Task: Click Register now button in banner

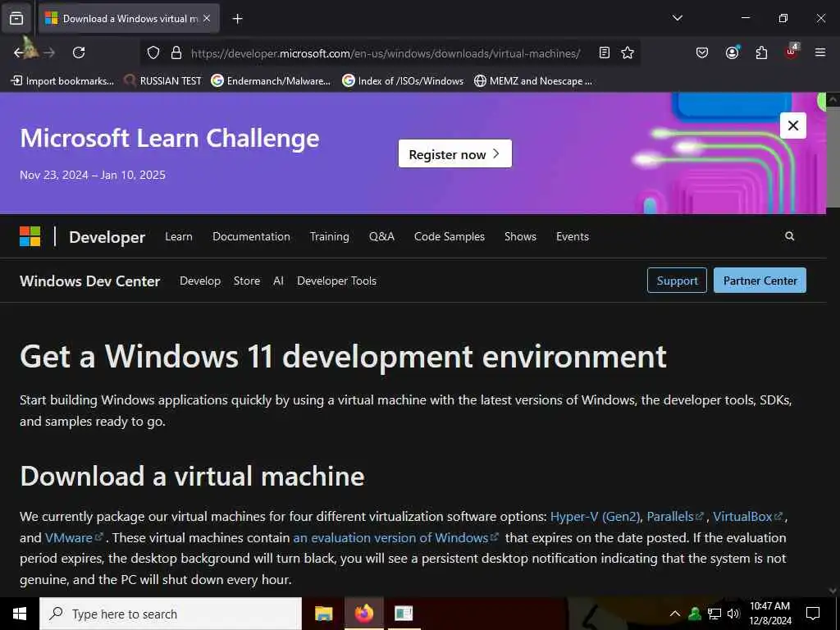Action: [454, 153]
